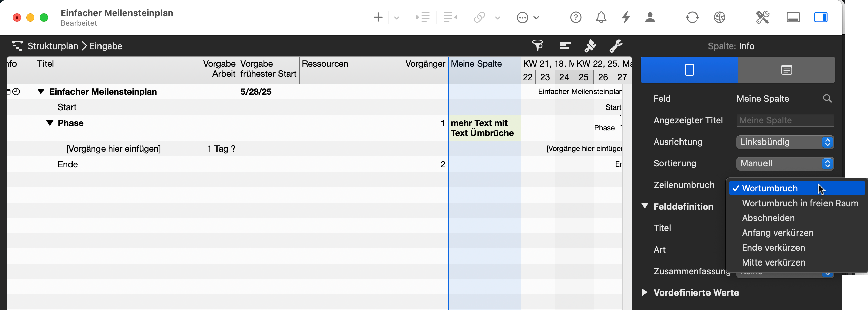This screenshot has width=868, height=310.
Task: Open the tools wrench and screwdriver icon
Action: (x=762, y=17)
